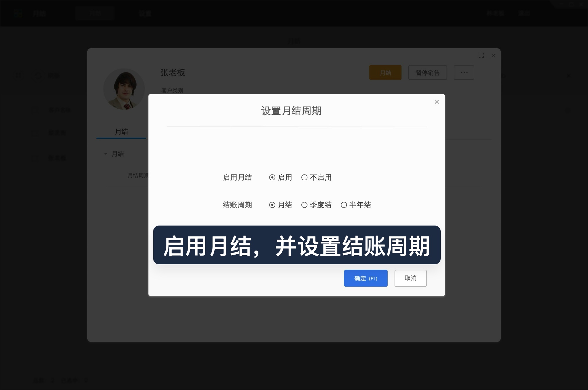Switch to the 月结 tab on customer card
The image size is (588, 390).
coord(121,132)
